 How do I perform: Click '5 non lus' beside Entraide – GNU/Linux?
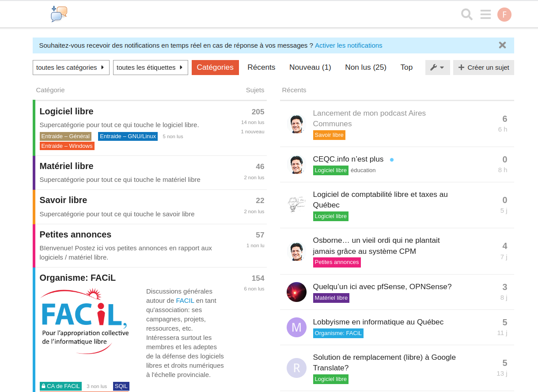point(173,136)
